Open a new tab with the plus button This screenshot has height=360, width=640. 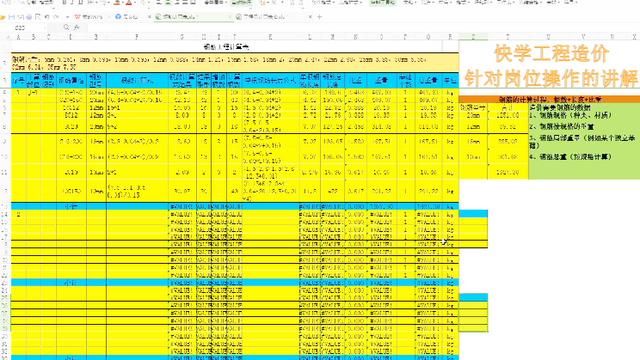coord(320,17)
